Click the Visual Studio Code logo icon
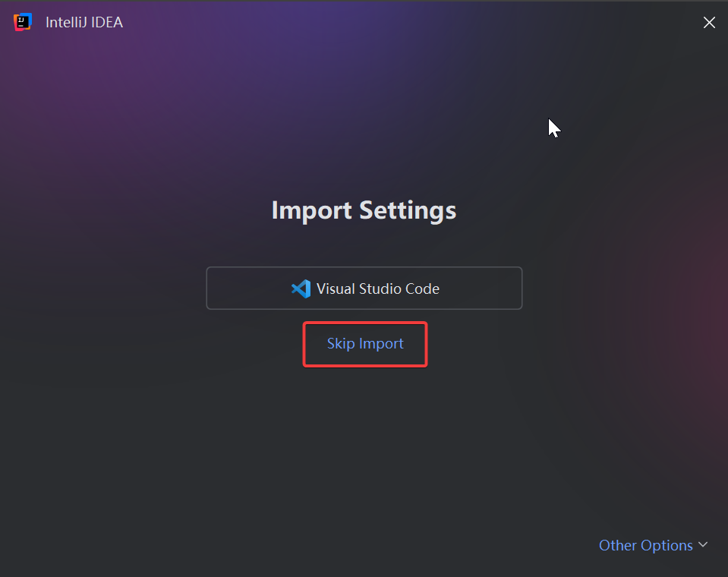The height and width of the screenshot is (577, 728). [301, 288]
